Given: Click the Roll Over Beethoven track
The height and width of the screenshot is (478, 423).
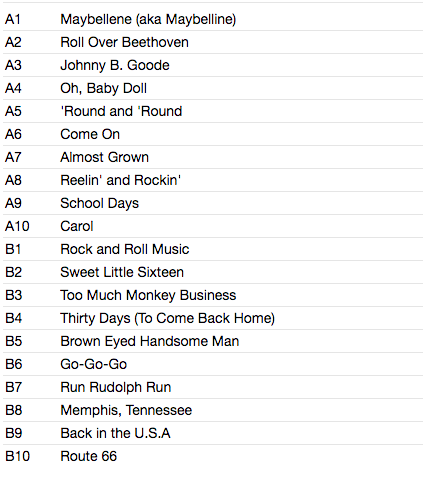Looking at the screenshot, I should point(124,42).
